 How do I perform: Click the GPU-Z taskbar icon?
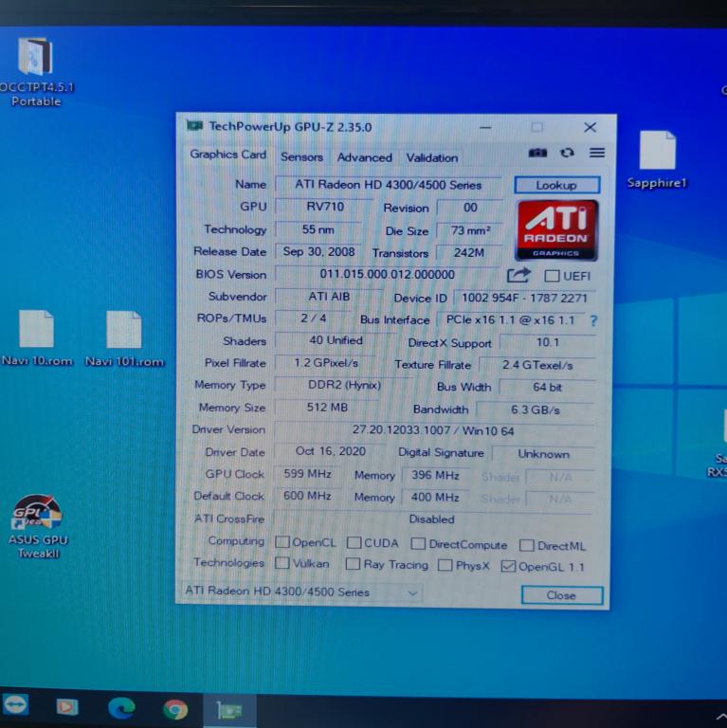pyautogui.click(x=229, y=710)
